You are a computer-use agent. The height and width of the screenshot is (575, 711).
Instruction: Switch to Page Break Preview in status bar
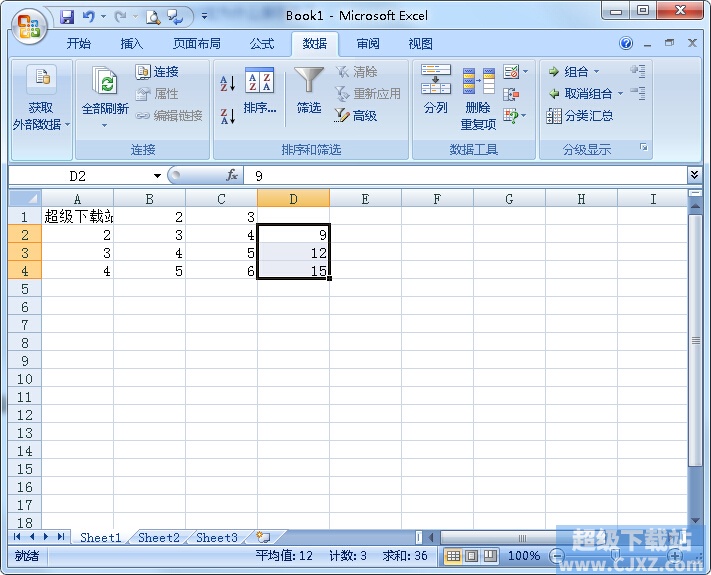coord(490,556)
